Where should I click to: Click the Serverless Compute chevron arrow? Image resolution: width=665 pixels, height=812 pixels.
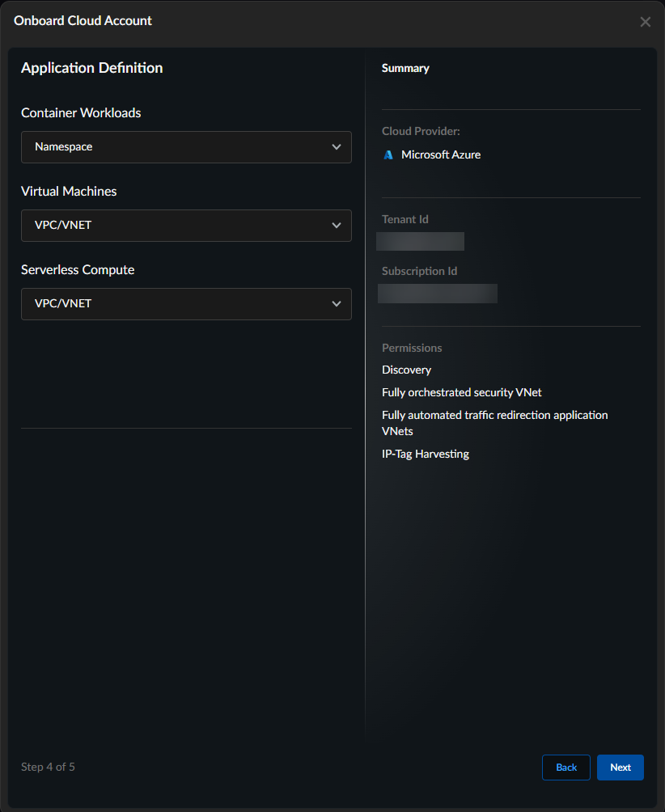(337, 304)
